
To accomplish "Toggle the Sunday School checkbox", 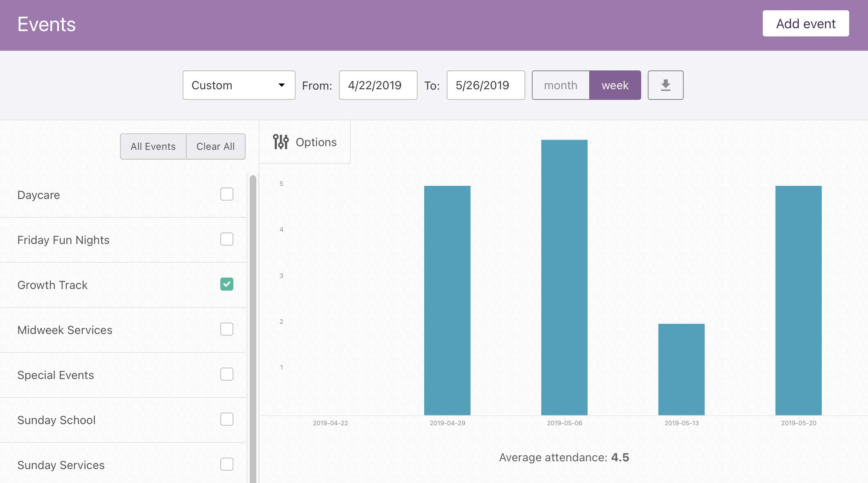I will 227,419.
